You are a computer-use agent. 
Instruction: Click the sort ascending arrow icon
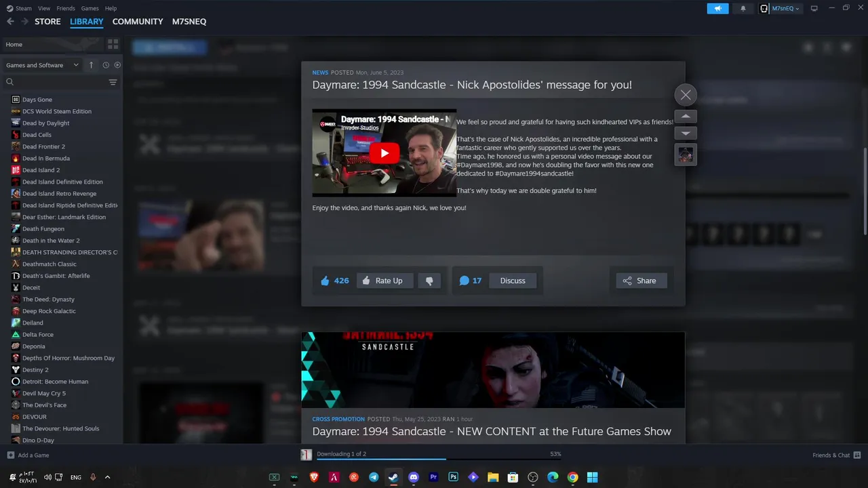(x=92, y=65)
